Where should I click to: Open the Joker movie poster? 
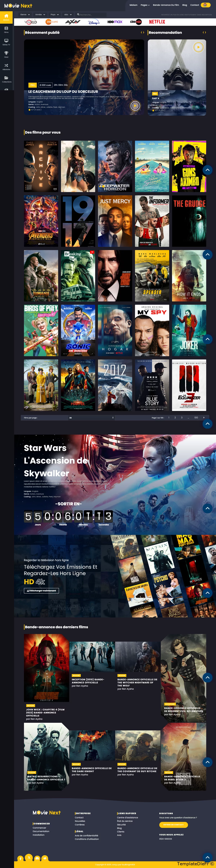[189, 330]
